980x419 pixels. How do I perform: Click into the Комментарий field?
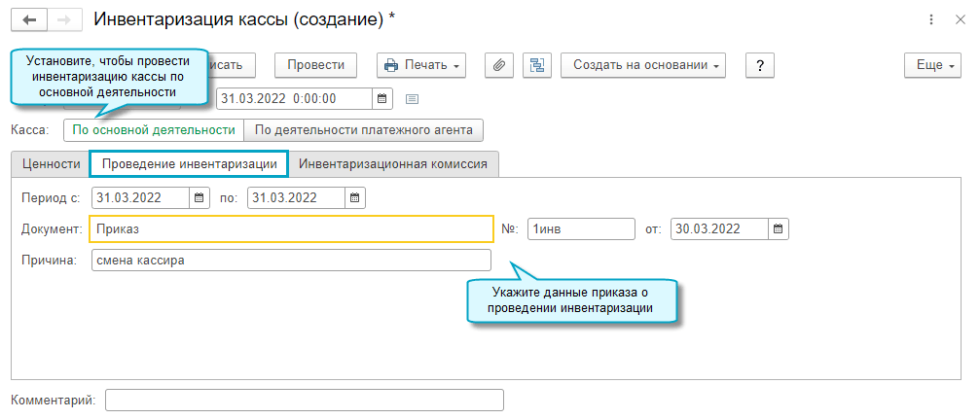pyautogui.click(x=305, y=401)
